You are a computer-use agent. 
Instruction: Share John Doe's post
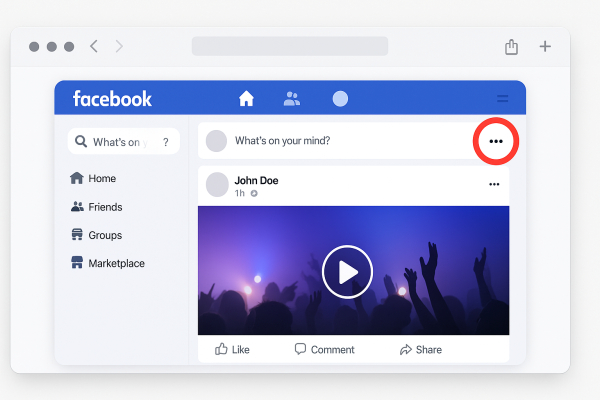pos(421,349)
